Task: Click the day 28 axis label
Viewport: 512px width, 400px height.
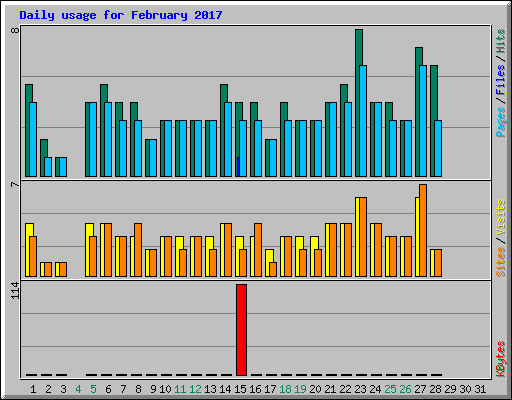Action: (435, 389)
